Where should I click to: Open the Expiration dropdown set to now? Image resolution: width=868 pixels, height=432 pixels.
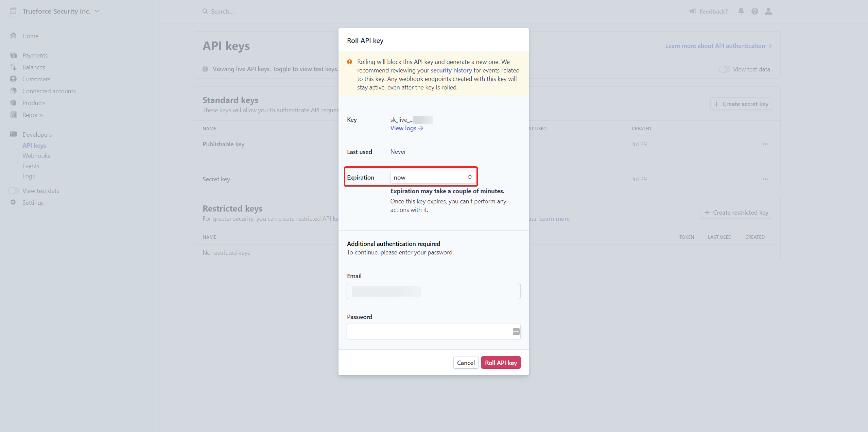pyautogui.click(x=433, y=177)
